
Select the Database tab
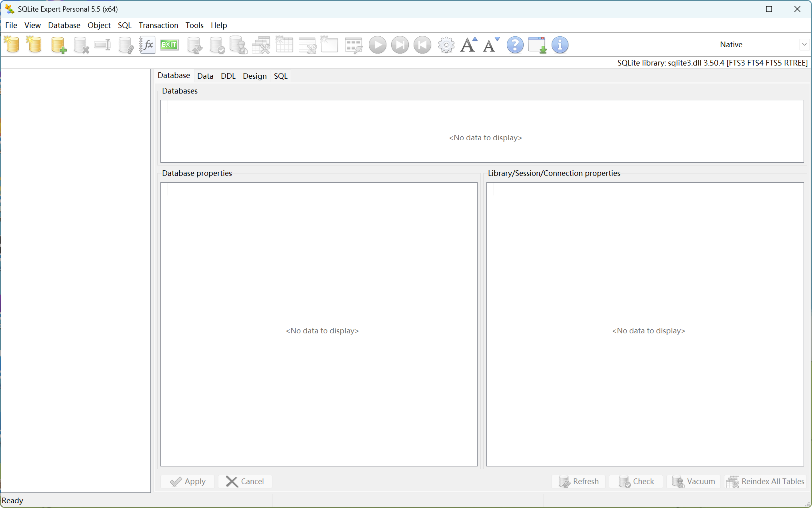pos(174,76)
